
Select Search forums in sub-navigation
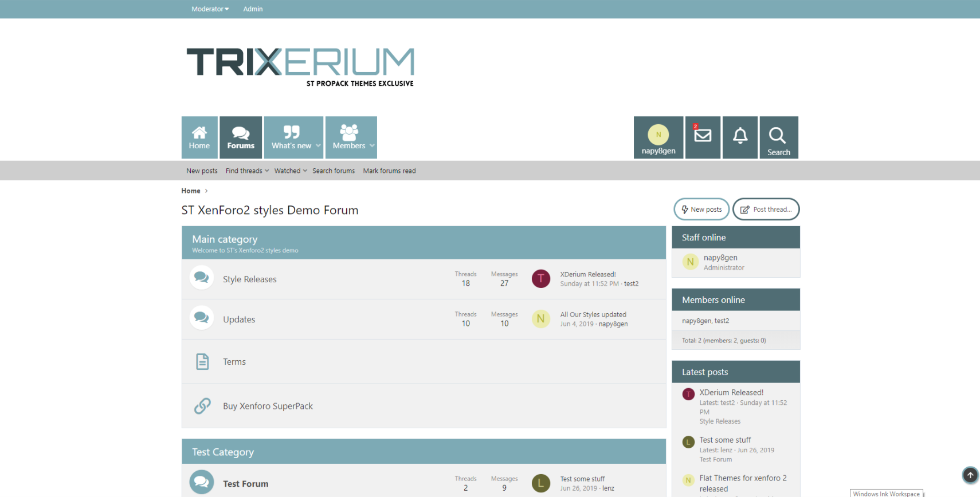click(x=334, y=171)
